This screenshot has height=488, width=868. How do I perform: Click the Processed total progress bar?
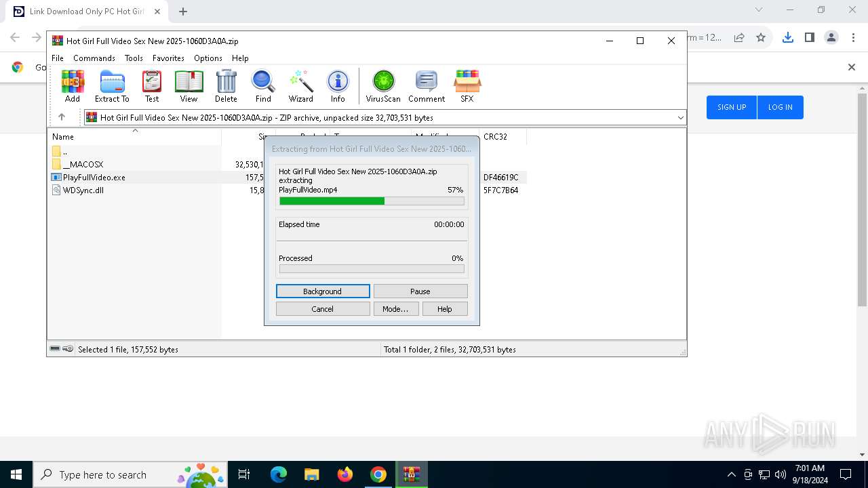click(x=372, y=269)
